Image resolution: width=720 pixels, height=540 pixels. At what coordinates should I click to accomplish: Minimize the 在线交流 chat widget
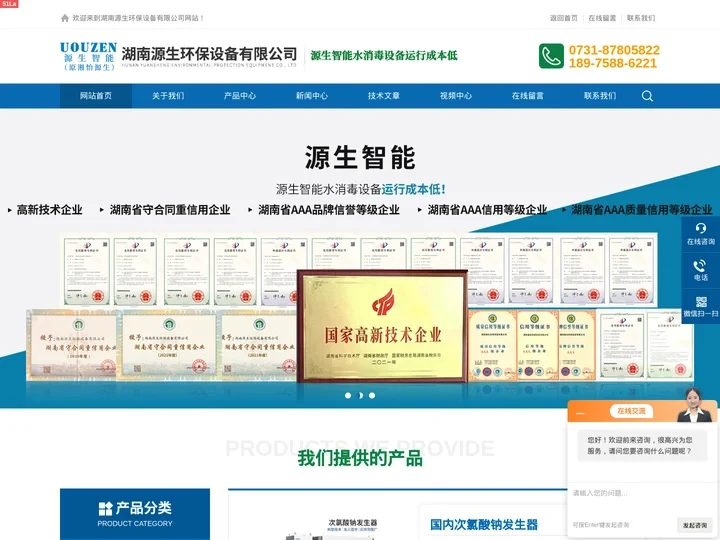click(x=580, y=413)
